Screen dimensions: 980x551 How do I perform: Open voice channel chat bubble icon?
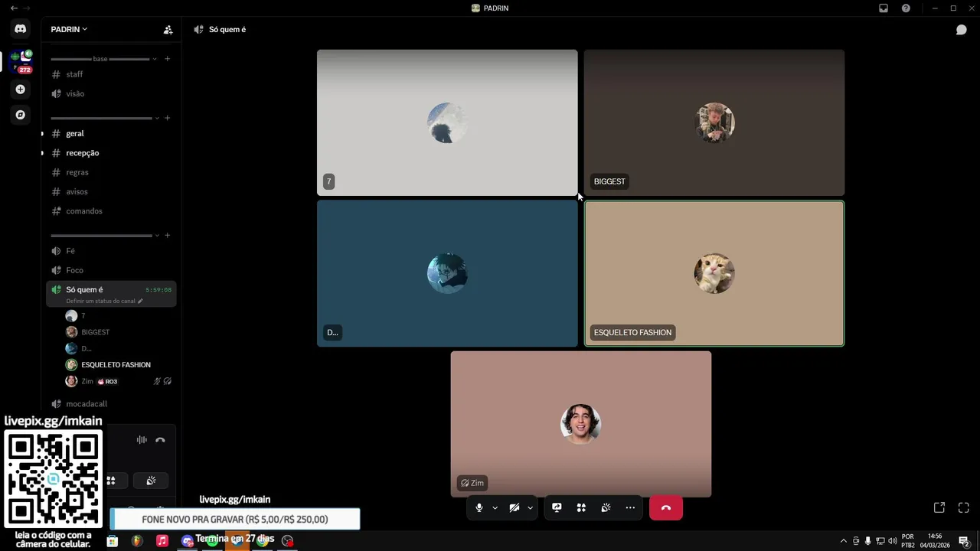click(962, 30)
